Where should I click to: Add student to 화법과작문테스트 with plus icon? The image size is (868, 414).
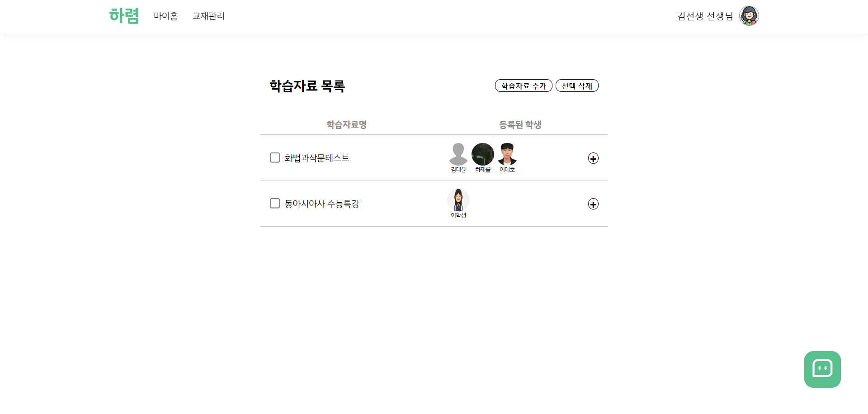click(593, 158)
